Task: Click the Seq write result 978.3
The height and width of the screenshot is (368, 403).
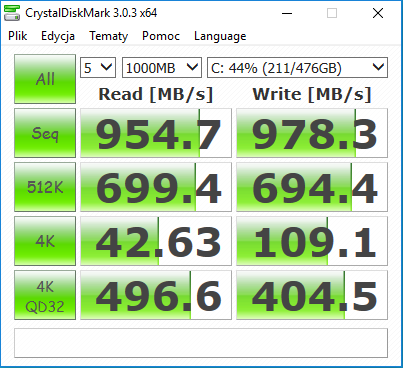Action: [x=312, y=133]
